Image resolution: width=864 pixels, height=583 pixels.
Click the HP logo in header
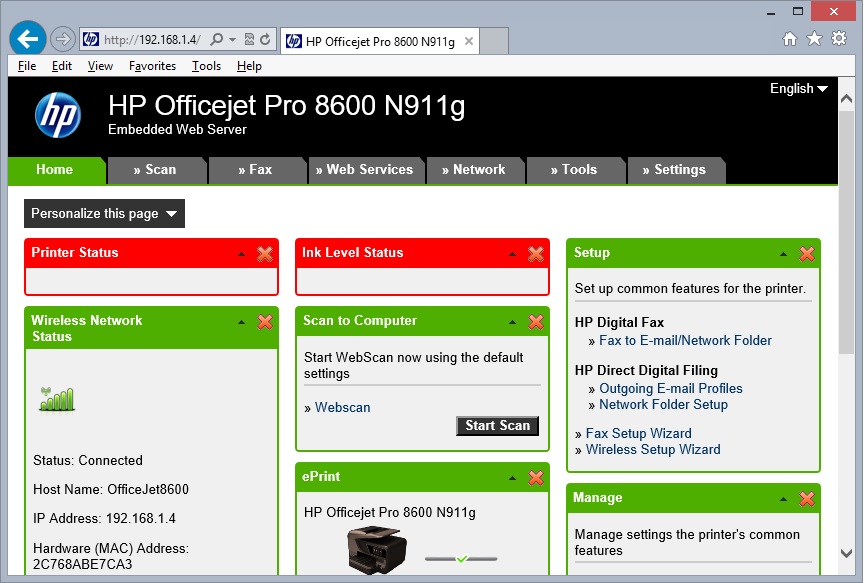tap(57, 115)
